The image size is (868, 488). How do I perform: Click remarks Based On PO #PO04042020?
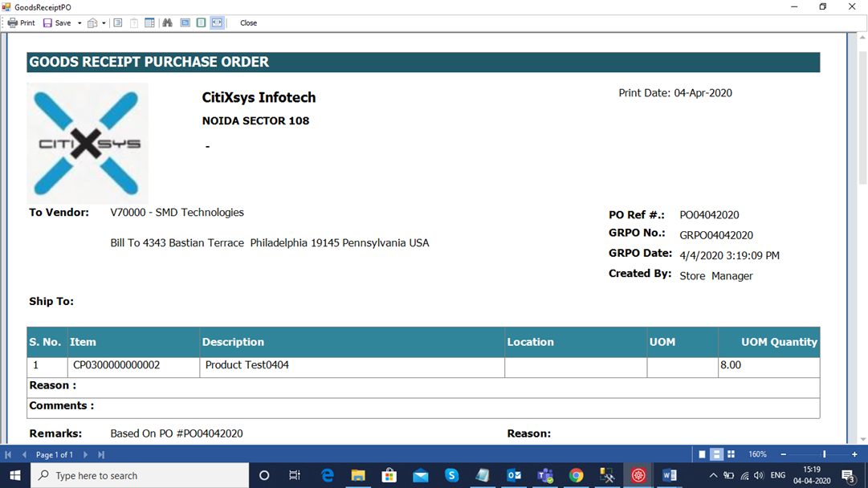tap(177, 433)
